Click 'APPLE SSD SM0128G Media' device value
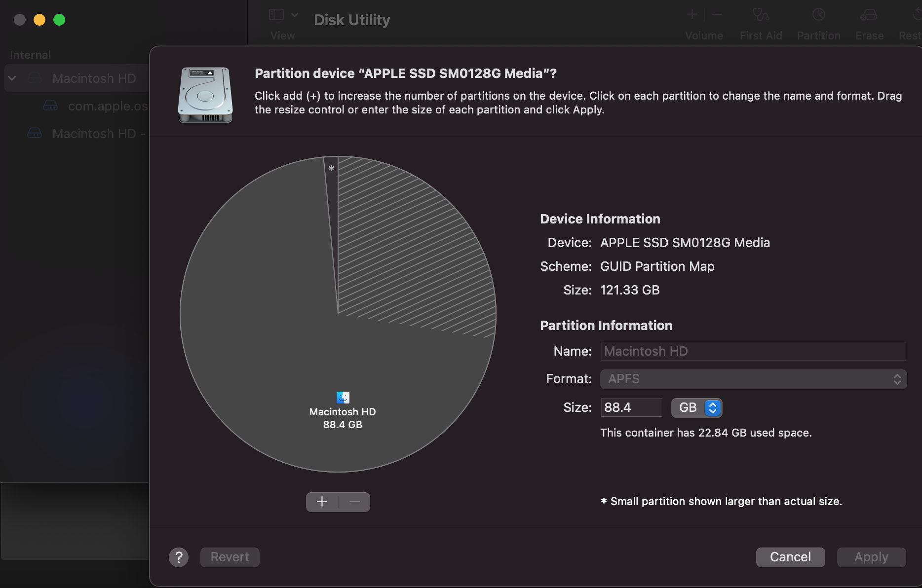This screenshot has height=588, width=922. (685, 243)
